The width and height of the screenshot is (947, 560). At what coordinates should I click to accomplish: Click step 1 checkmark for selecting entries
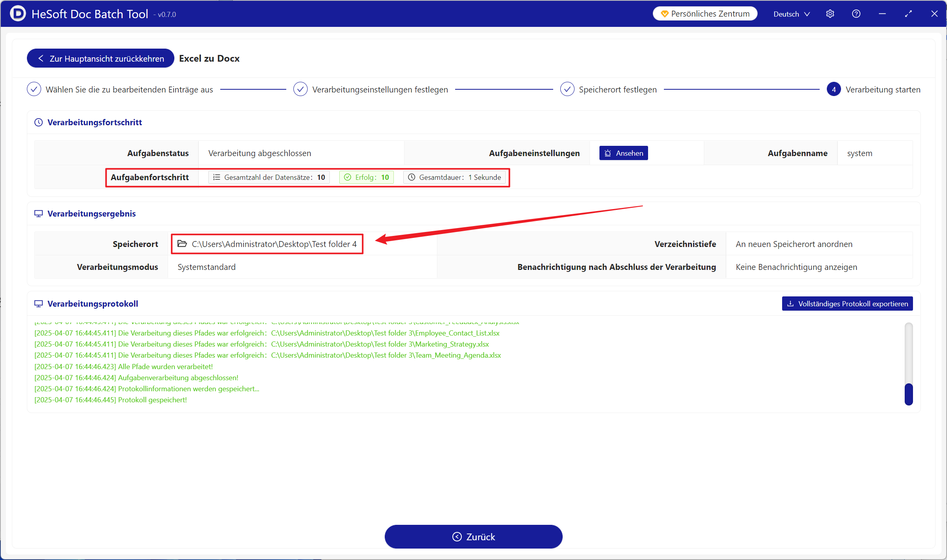(x=34, y=89)
